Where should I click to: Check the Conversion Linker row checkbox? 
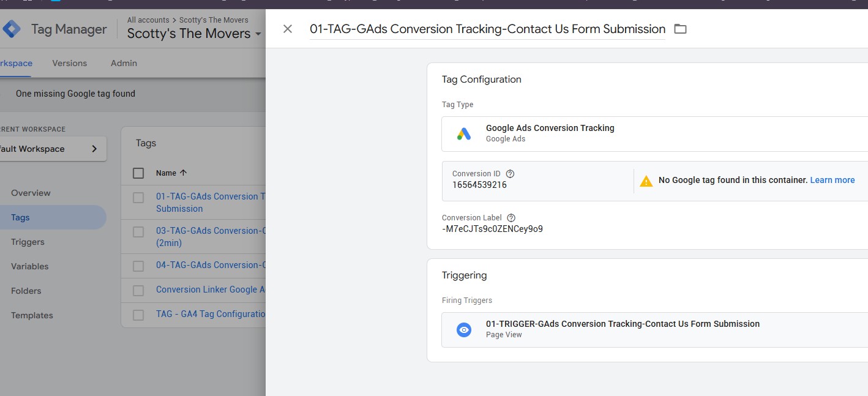[138, 291]
